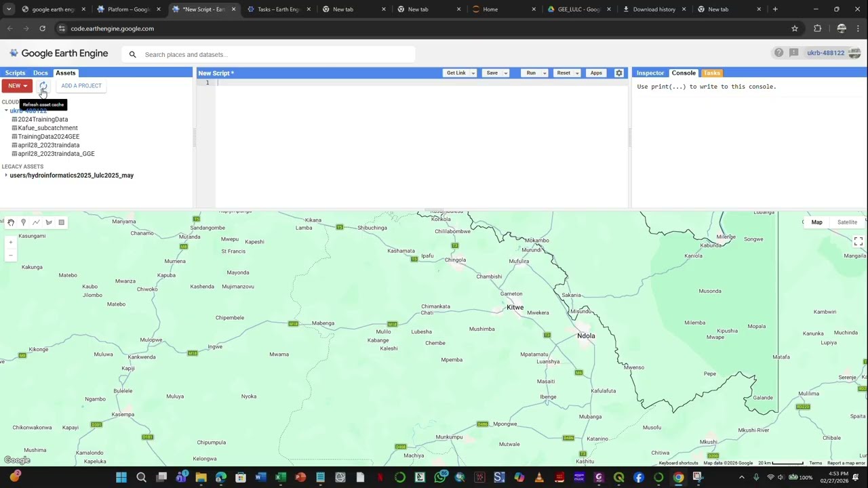
Task: Bookmark the page with star icon
Action: (x=795, y=28)
